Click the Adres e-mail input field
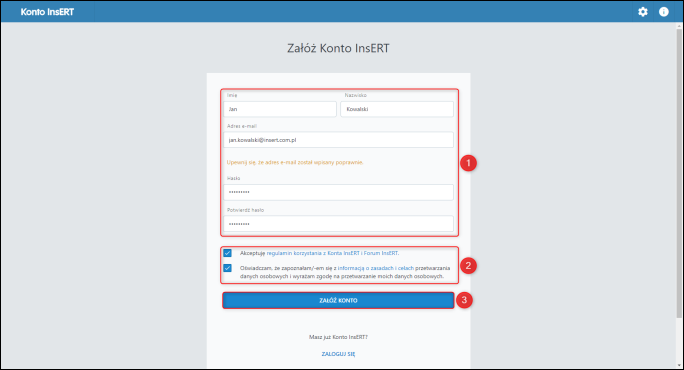Viewport: 684px width, 370px height. (x=339, y=140)
